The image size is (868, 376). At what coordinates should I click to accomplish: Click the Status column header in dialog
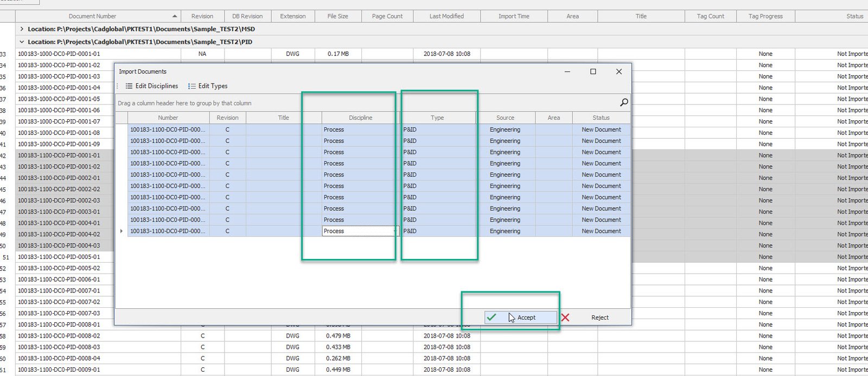pos(601,118)
